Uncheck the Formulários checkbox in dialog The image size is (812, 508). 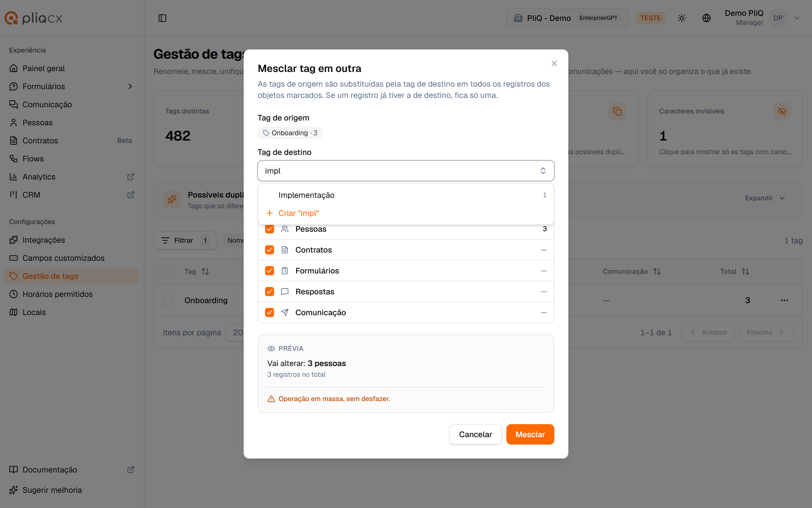pyautogui.click(x=270, y=271)
